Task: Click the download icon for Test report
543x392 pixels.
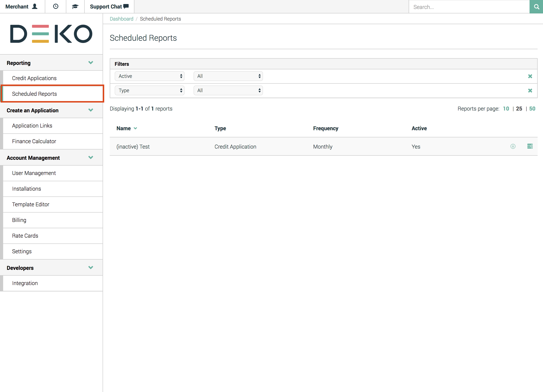Action: point(513,146)
